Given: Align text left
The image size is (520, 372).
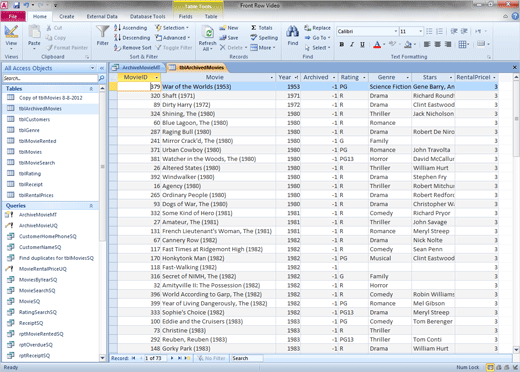Looking at the screenshot, I should click(427, 44).
